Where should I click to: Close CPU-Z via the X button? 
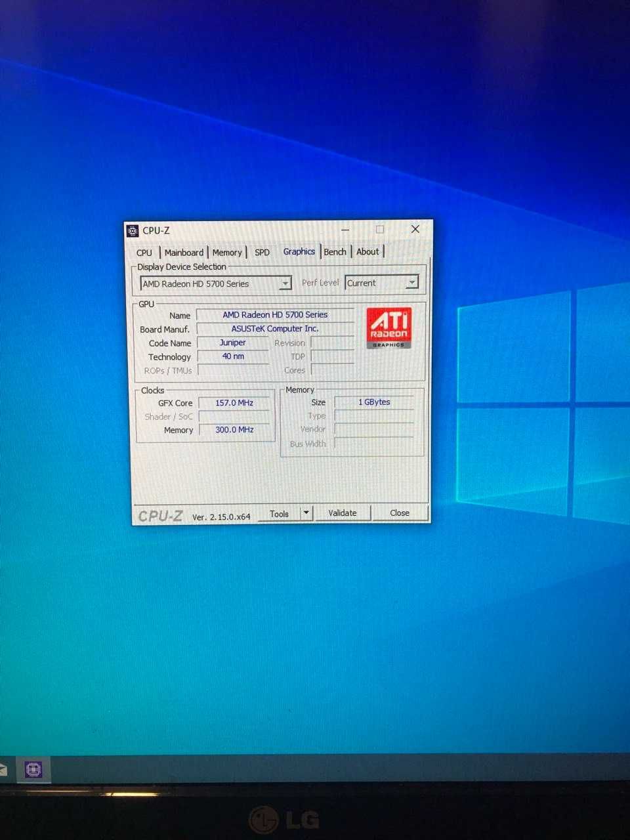click(415, 229)
